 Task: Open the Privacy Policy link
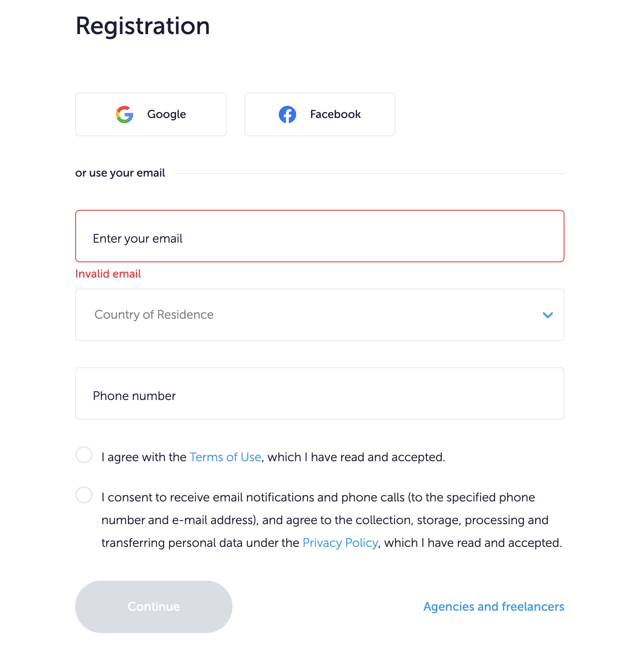coord(340,543)
